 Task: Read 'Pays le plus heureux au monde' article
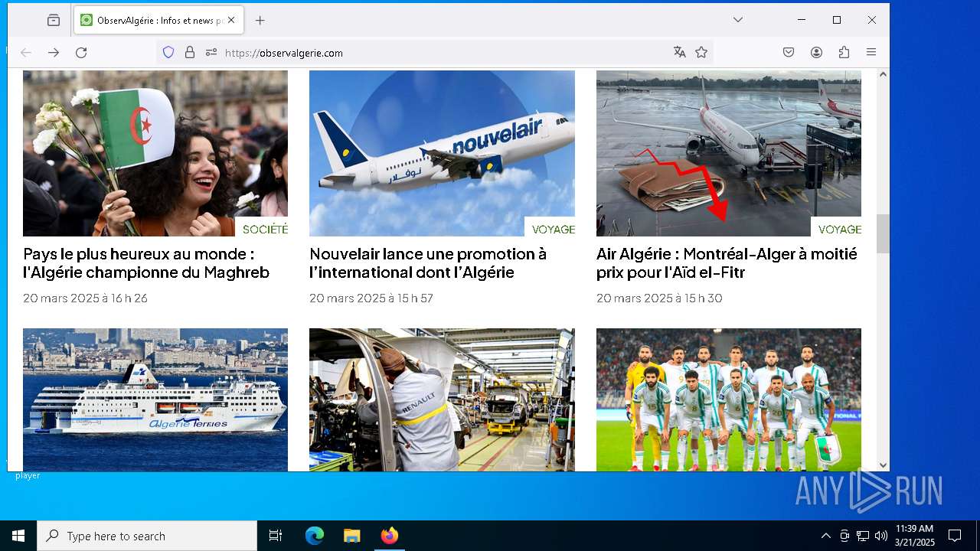pyautogui.click(x=146, y=263)
